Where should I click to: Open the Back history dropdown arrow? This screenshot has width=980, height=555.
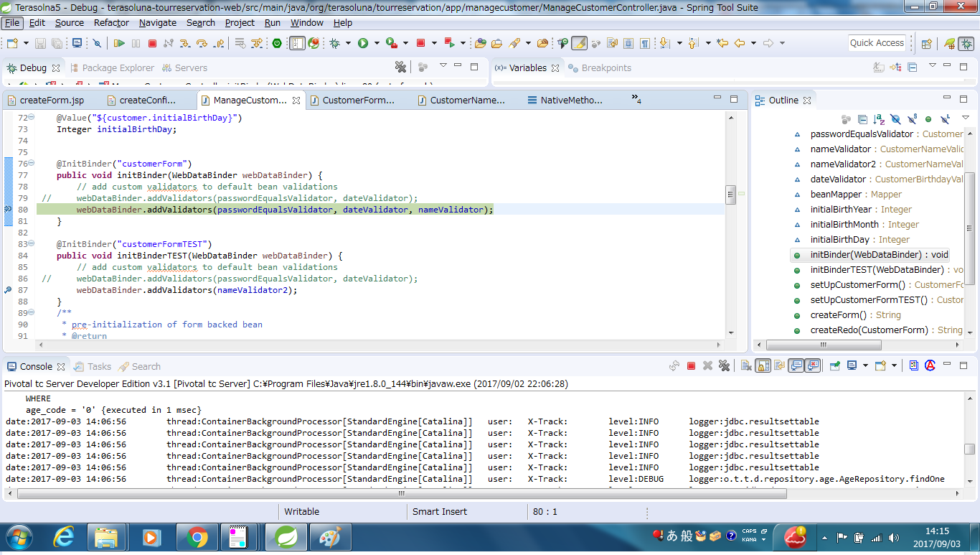pos(753,43)
